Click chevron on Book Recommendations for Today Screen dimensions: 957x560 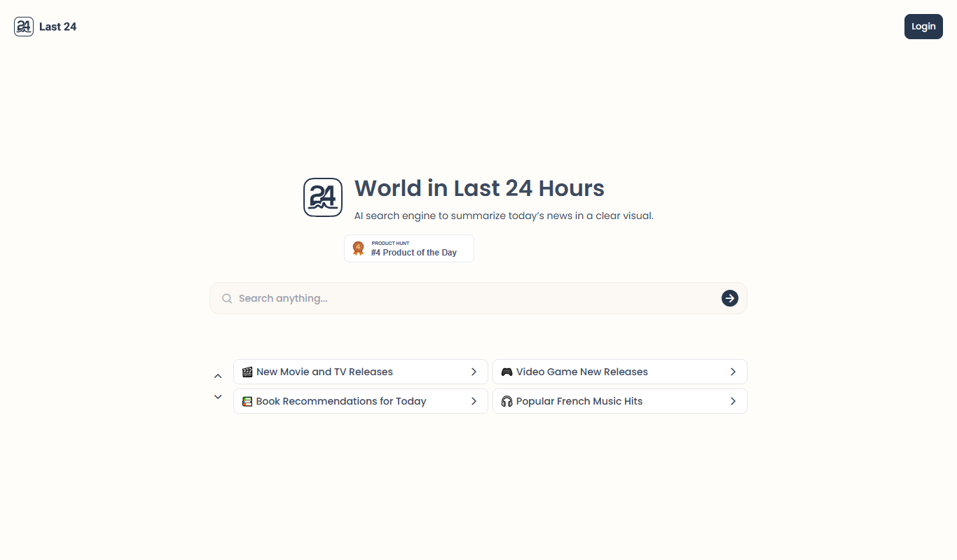pos(474,401)
